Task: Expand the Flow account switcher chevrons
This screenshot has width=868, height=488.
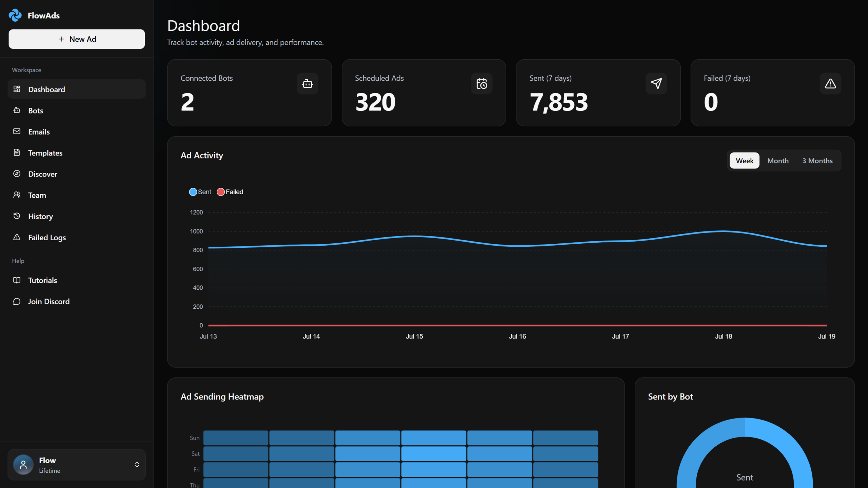Action: pyautogui.click(x=137, y=465)
